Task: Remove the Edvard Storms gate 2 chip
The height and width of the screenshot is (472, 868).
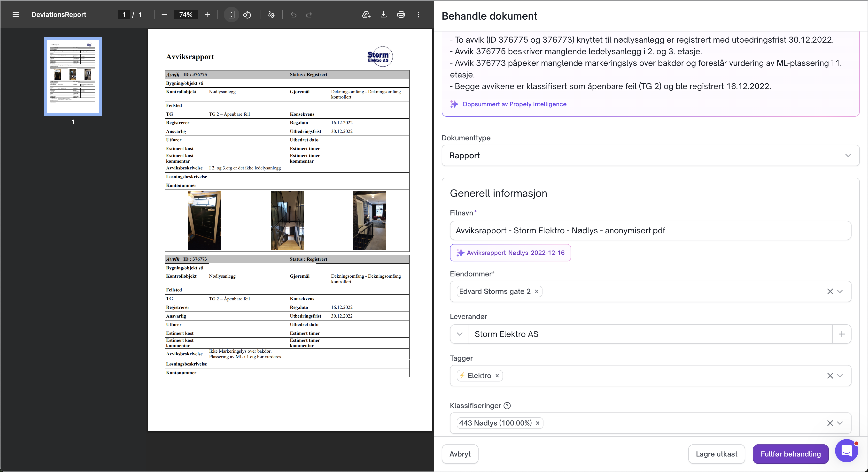Action: (x=537, y=291)
